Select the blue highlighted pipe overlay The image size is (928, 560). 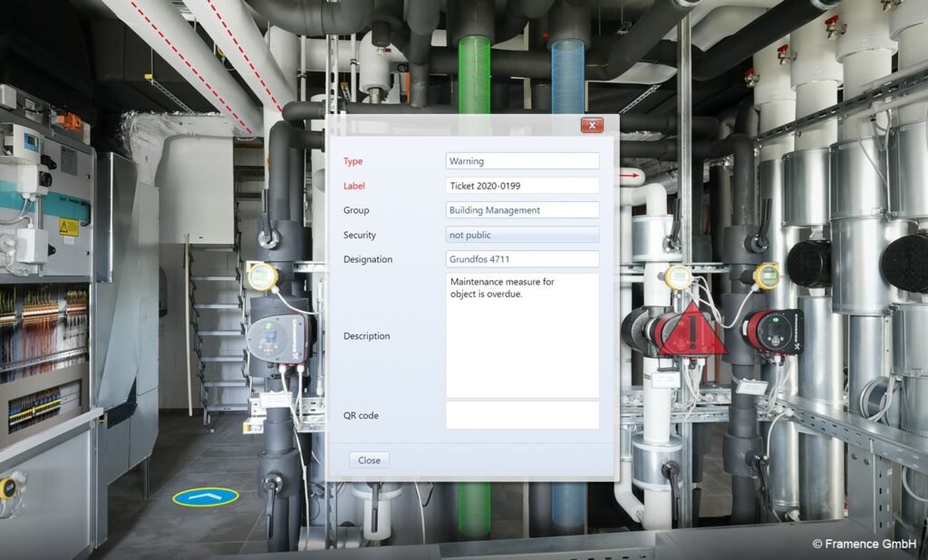click(x=568, y=76)
